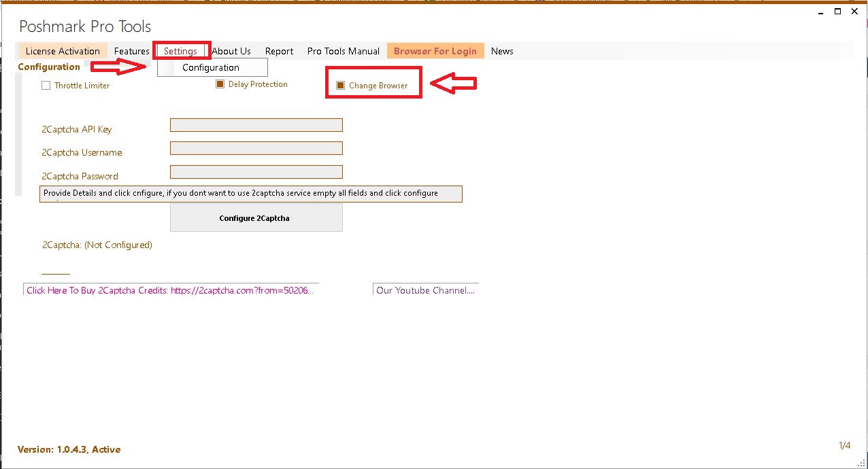The height and width of the screenshot is (469, 868).
Task: Select Configuration from Settings dropdown
Action: click(x=212, y=67)
